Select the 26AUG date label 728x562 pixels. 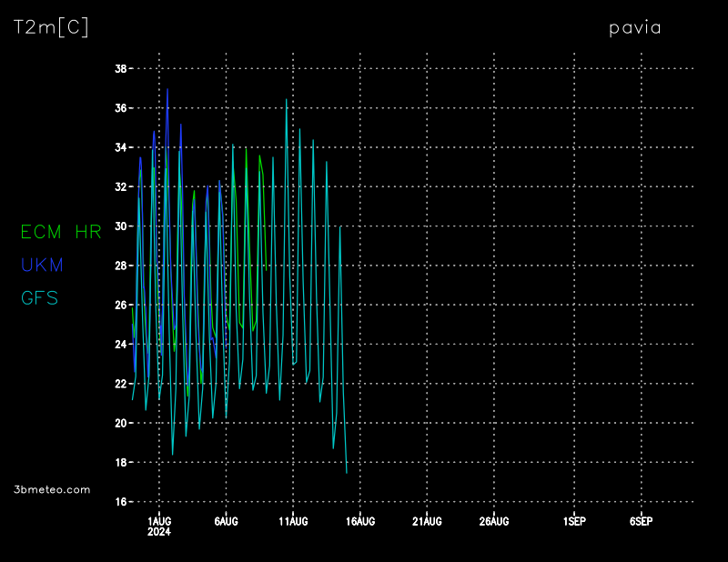point(494,521)
